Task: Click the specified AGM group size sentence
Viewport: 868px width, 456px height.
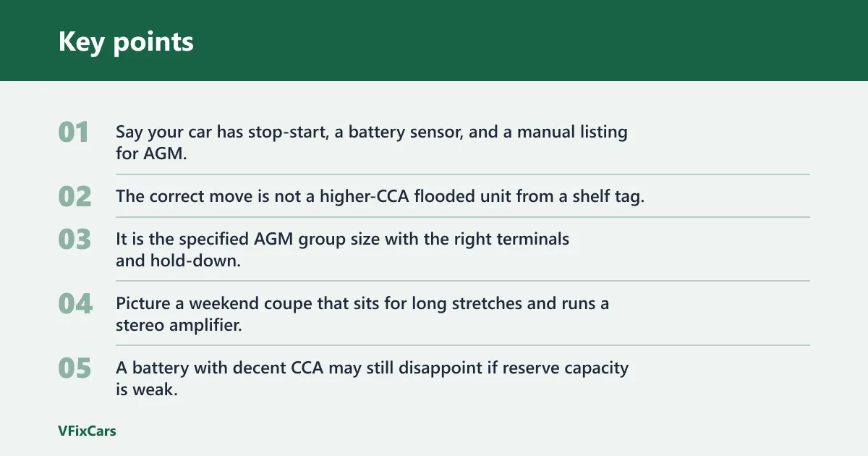Action: click(x=343, y=250)
